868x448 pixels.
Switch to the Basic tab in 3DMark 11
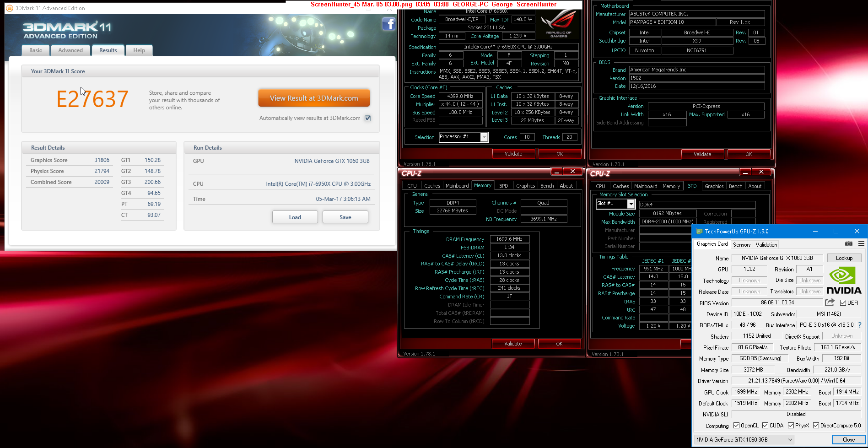(x=36, y=50)
